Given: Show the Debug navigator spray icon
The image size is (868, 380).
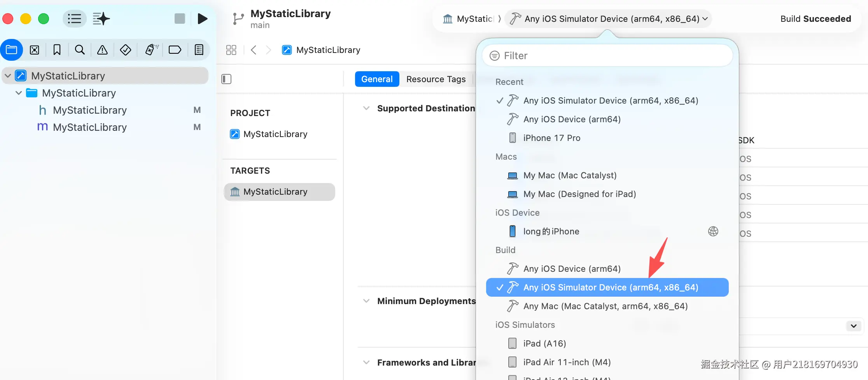Looking at the screenshot, I should pyautogui.click(x=151, y=50).
